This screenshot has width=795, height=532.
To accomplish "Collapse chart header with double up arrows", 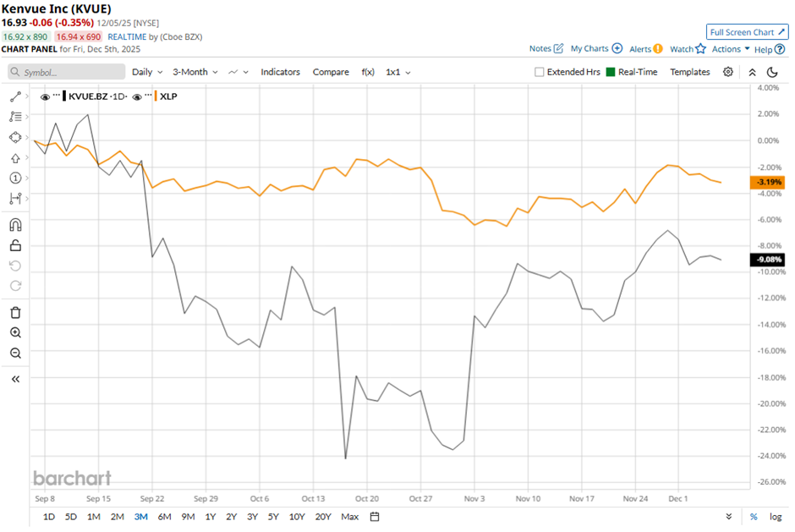I will point(753,72).
